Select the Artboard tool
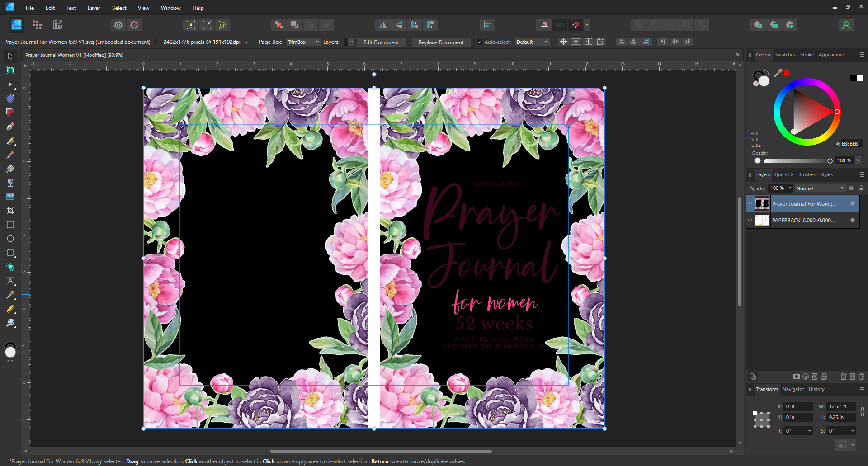868x466 pixels. click(x=10, y=71)
